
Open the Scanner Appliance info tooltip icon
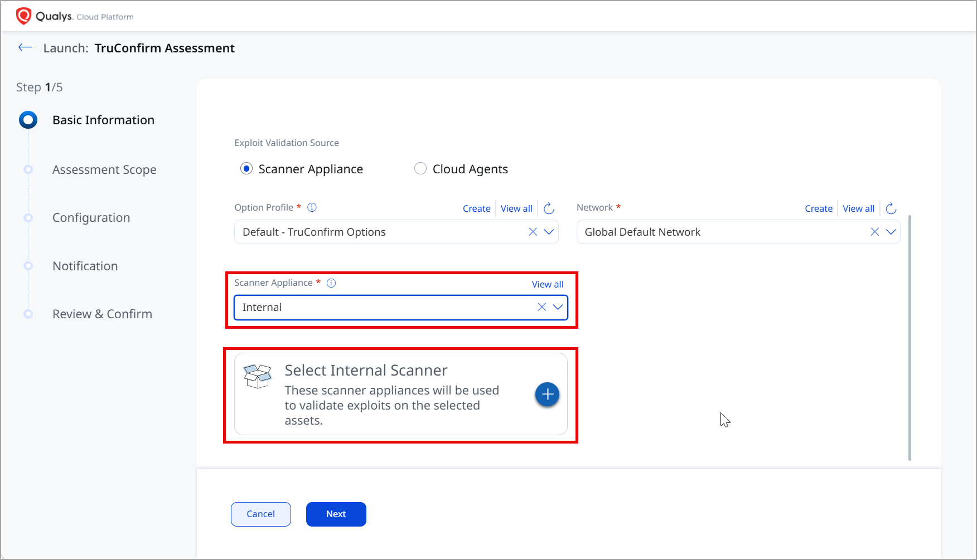pos(331,283)
